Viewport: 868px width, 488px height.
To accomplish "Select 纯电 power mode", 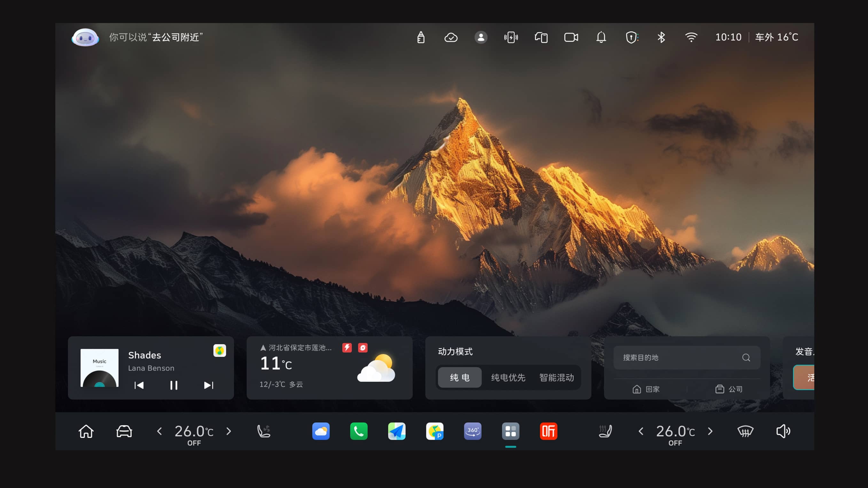I will coord(460,377).
